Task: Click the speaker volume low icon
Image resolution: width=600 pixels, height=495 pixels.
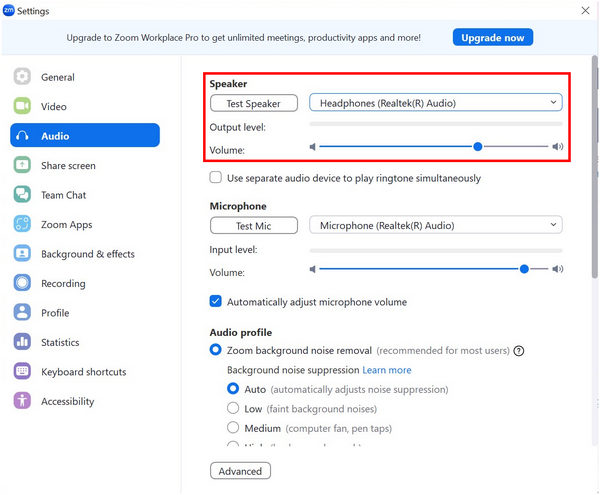Action: (x=313, y=147)
